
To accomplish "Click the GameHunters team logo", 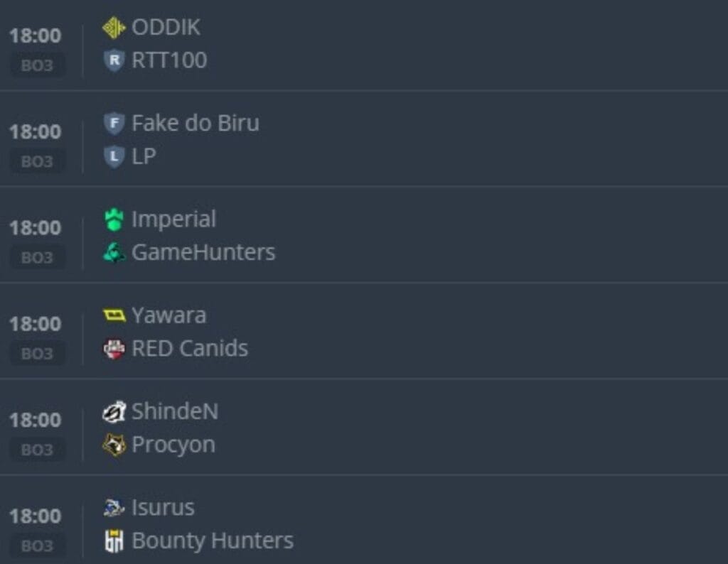I will [114, 252].
